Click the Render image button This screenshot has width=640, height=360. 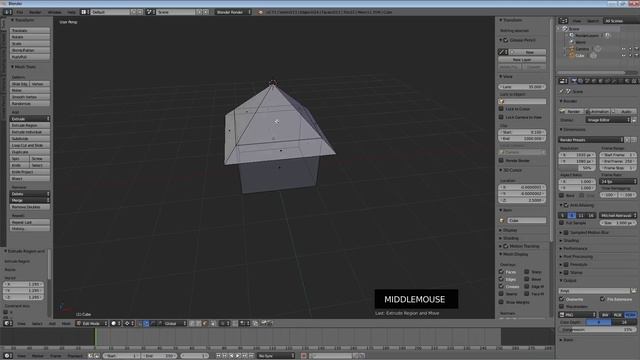click(x=571, y=111)
